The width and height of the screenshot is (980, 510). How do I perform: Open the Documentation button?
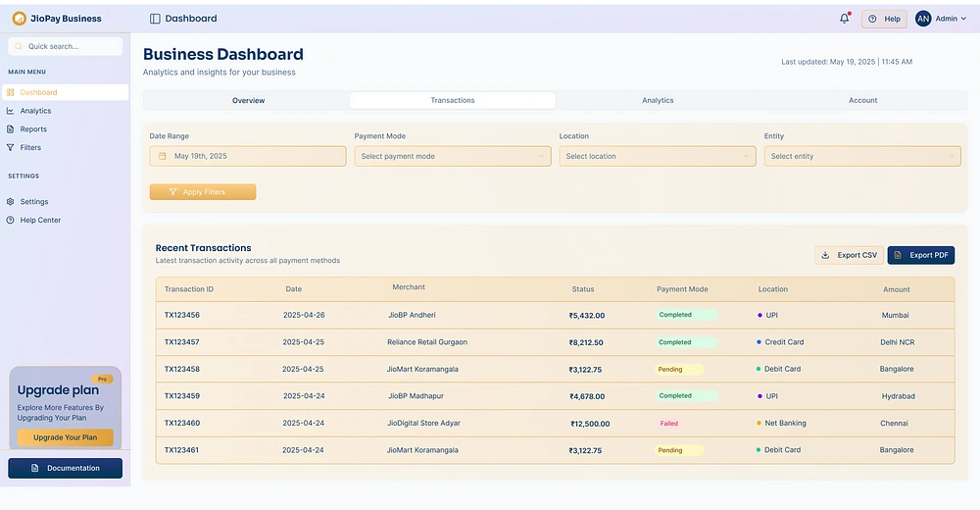pos(65,468)
